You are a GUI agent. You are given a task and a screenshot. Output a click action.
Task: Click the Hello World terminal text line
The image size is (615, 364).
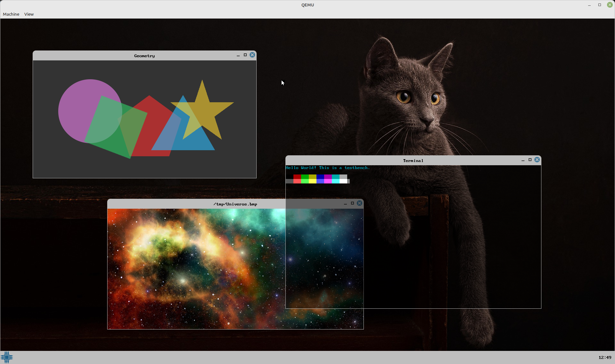click(327, 168)
